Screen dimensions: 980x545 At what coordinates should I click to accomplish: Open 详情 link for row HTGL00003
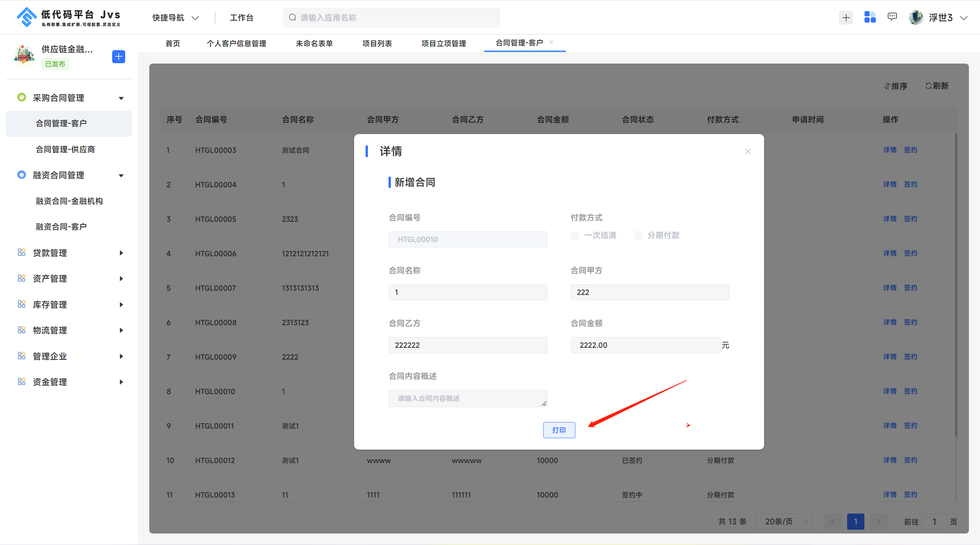click(x=890, y=150)
